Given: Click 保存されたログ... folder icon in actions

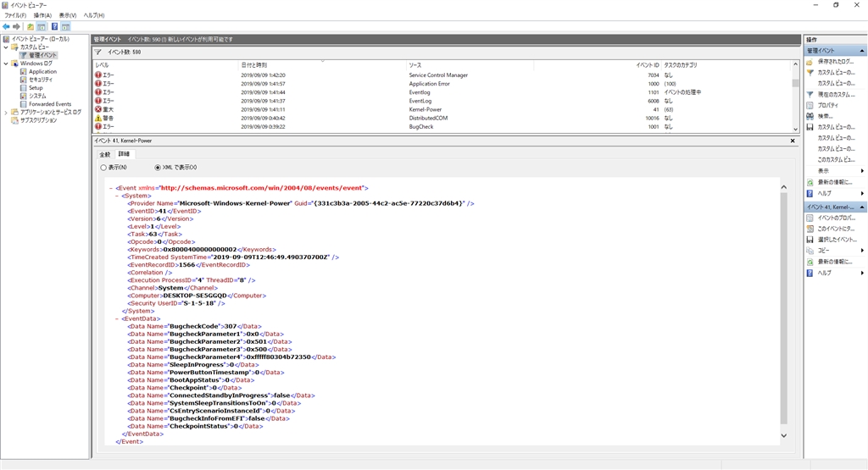Looking at the screenshot, I should tap(810, 61).
